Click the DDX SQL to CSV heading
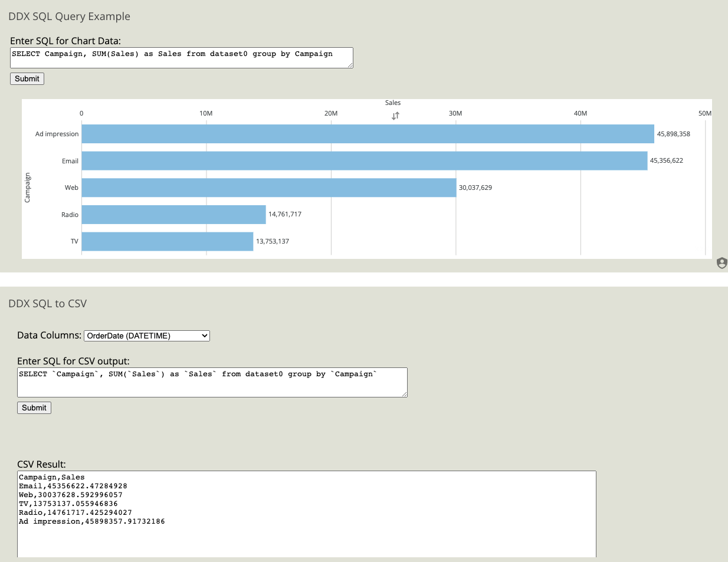The image size is (728, 562). (47, 303)
